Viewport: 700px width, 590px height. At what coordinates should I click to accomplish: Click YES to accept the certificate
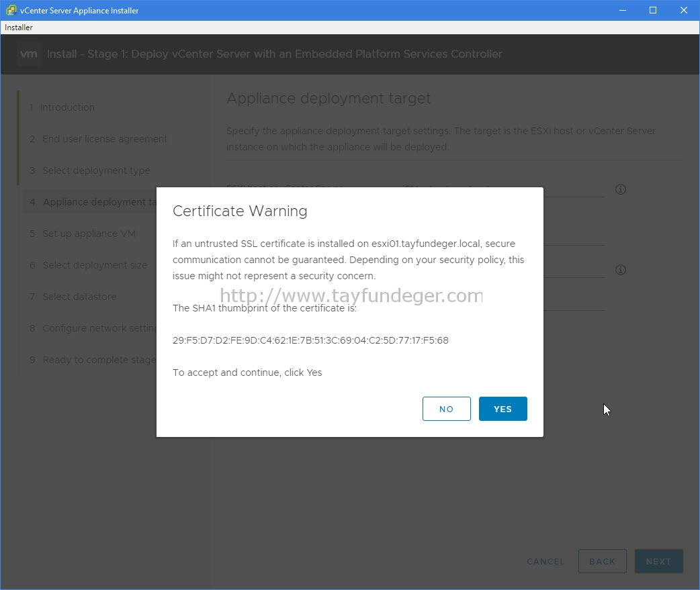coord(502,409)
